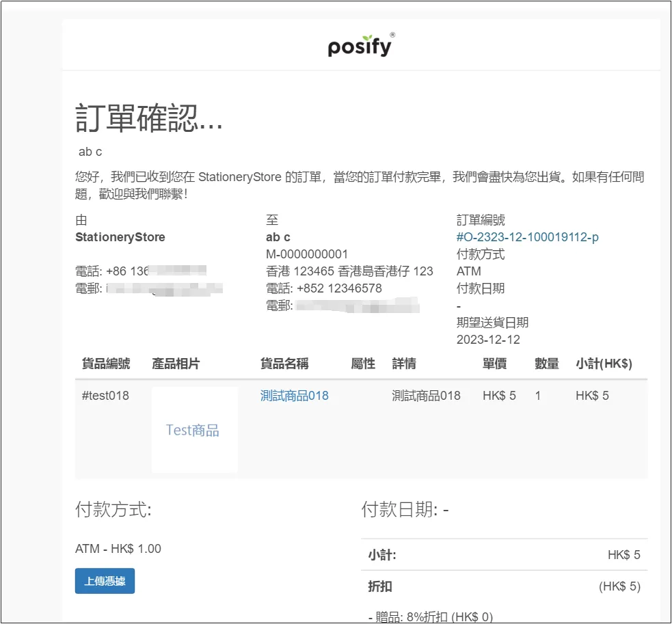Click the 貨品名稱 column header

[x=284, y=364]
